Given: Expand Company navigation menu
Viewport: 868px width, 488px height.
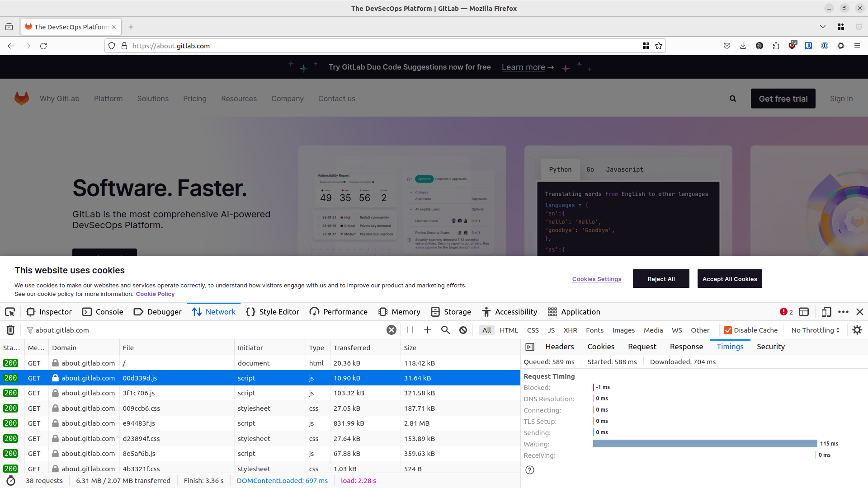Looking at the screenshot, I should click(x=288, y=99).
